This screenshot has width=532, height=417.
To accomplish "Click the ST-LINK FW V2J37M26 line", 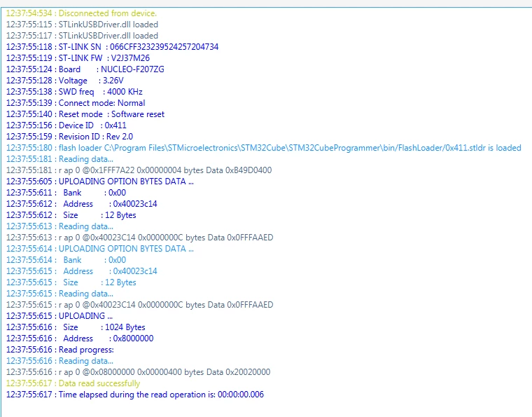I will pyautogui.click(x=78, y=58).
